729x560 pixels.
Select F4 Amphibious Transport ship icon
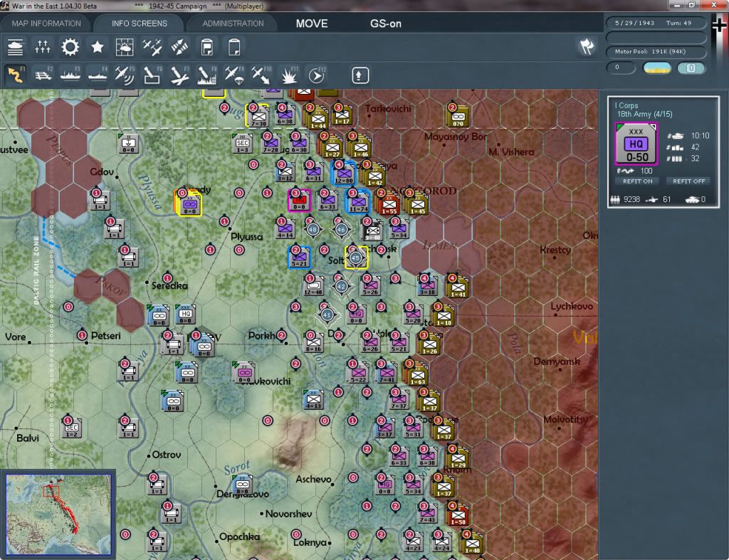pyautogui.click(x=98, y=75)
